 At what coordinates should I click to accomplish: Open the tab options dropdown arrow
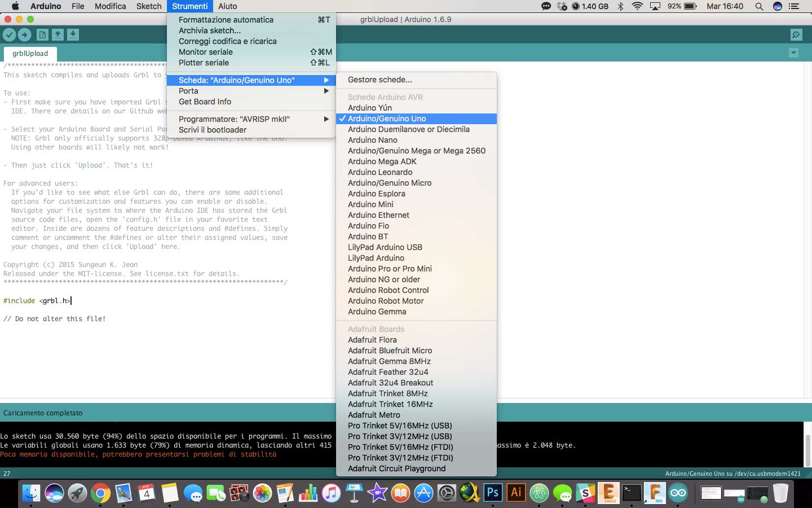click(793, 53)
